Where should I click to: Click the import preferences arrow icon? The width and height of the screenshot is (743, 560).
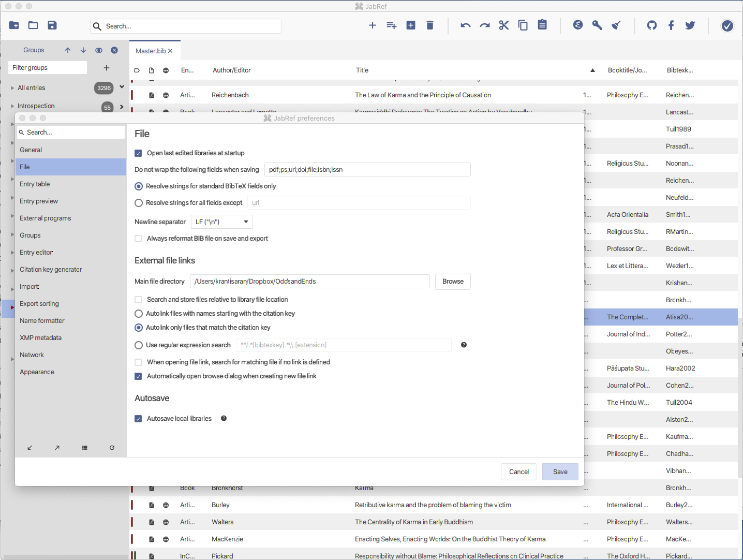coord(30,448)
